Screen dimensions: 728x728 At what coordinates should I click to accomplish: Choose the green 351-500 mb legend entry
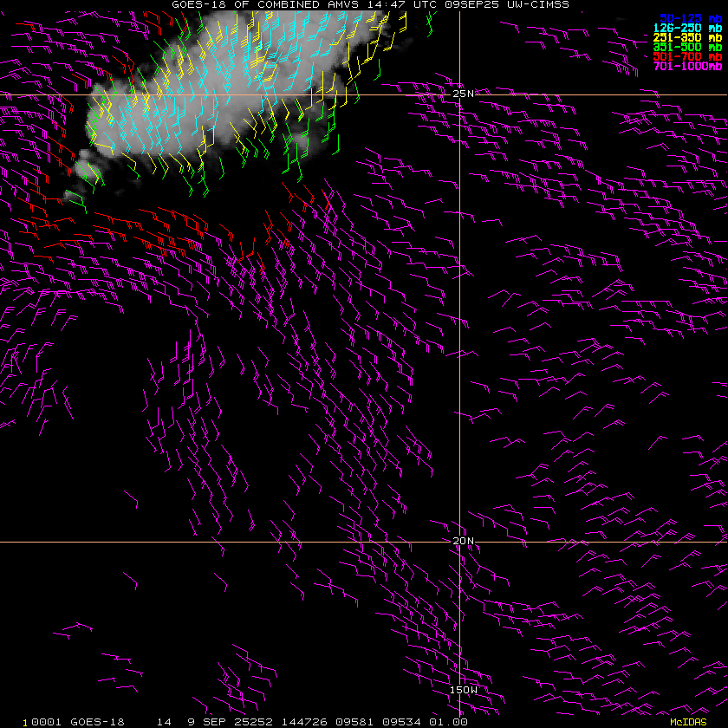[687, 47]
